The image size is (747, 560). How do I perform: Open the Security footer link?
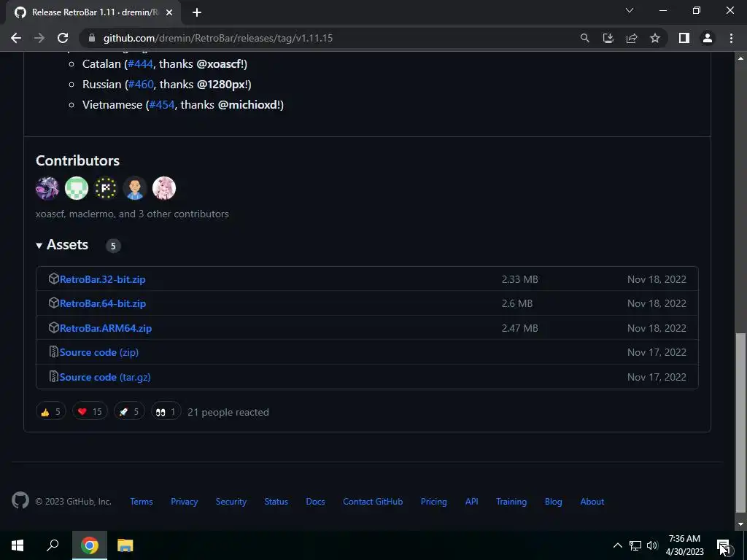coord(231,502)
